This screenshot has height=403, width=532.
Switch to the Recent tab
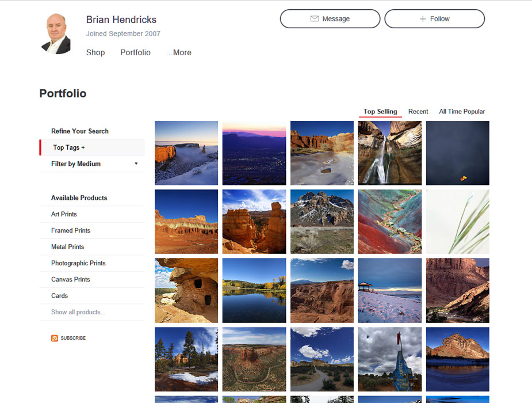coord(418,112)
